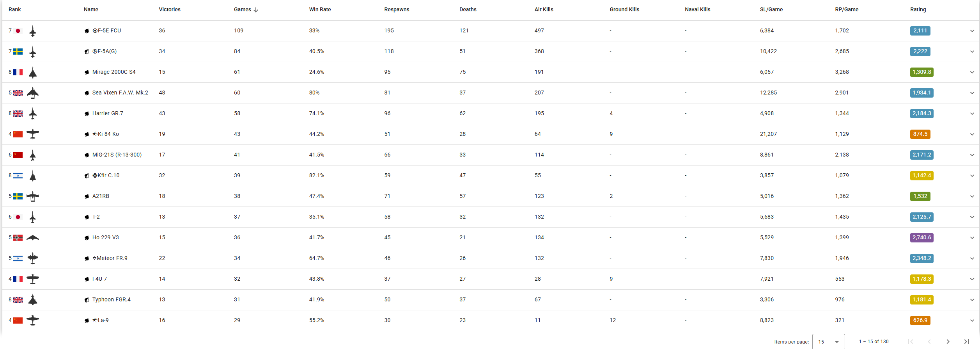Click the Typhoon FGR.4 vehicle name
The image size is (980, 349).
pos(112,300)
